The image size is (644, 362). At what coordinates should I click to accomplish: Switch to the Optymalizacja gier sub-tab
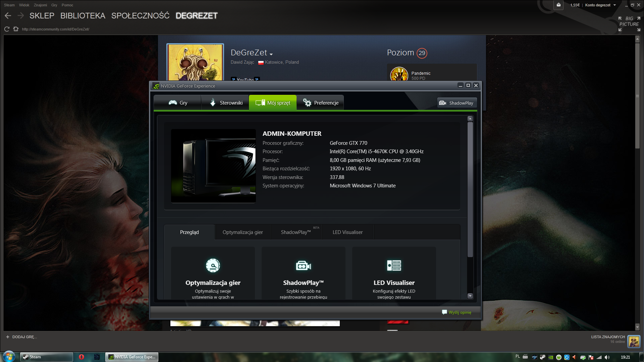pos(243,232)
